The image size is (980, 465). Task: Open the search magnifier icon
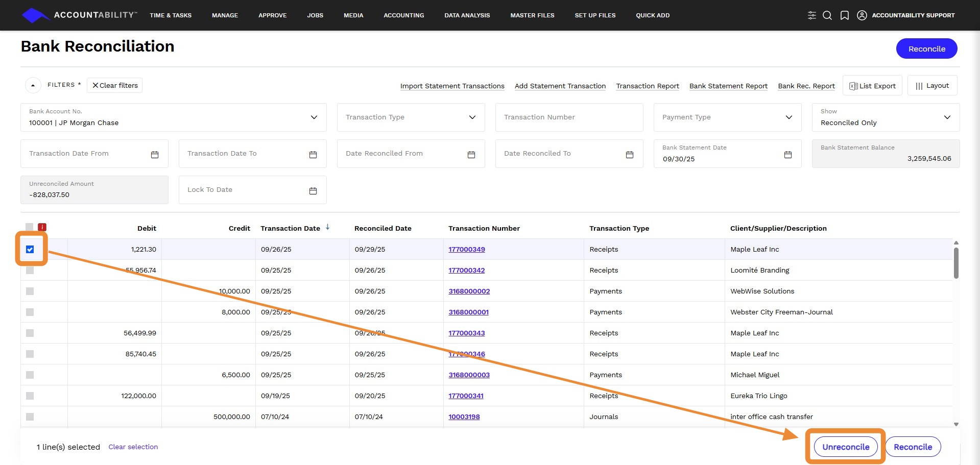(827, 15)
